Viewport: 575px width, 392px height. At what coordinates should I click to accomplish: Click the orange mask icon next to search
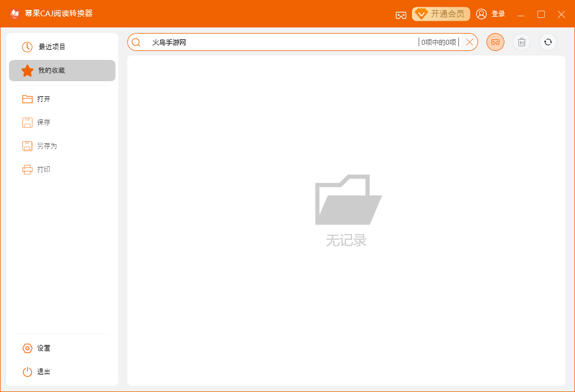495,42
